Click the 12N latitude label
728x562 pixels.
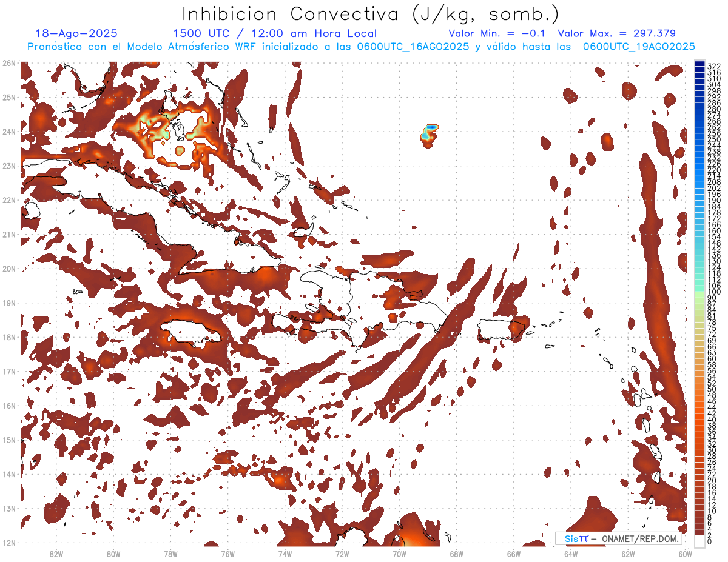tap(9, 543)
